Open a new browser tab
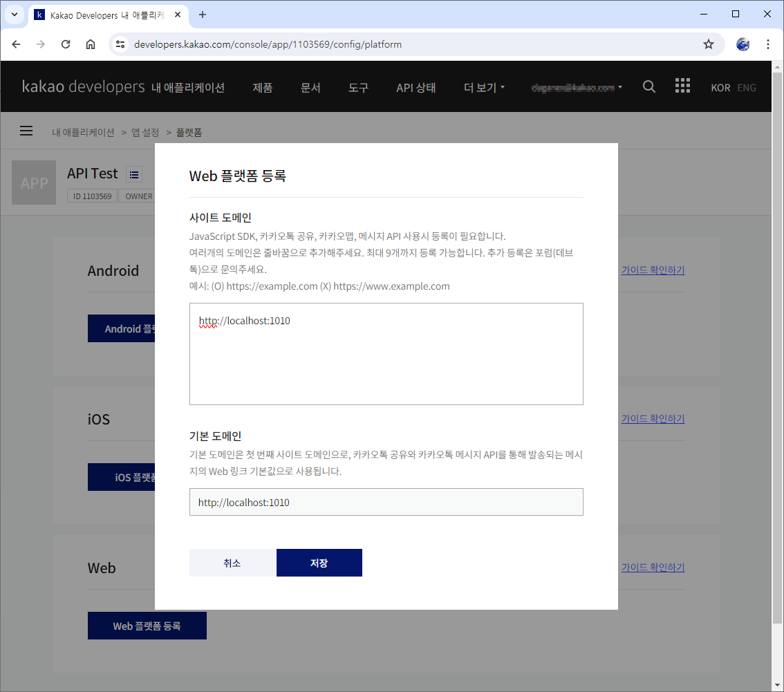Viewport: 784px width, 692px height. (x=203, y=15)
